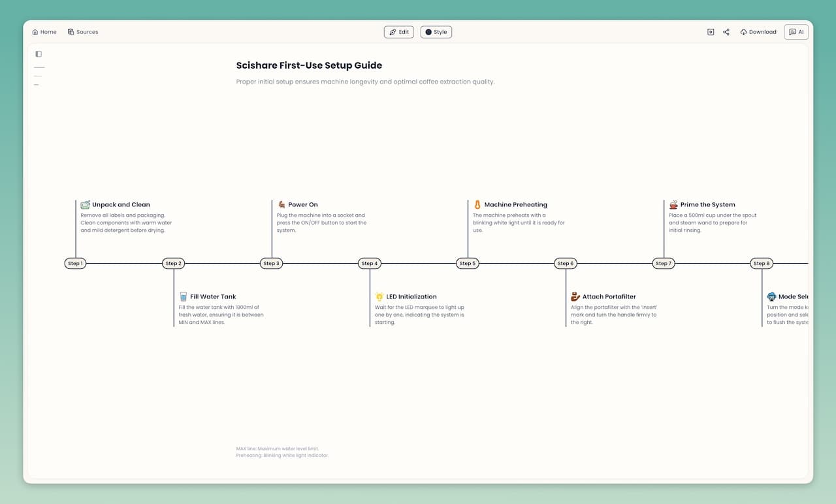Click the Edit button

(x=399, y=32)
